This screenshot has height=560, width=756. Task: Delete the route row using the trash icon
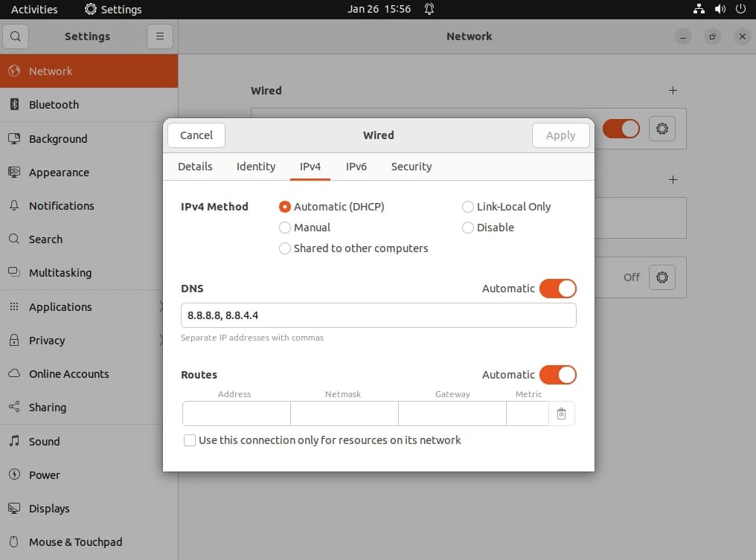coord(562,413)
